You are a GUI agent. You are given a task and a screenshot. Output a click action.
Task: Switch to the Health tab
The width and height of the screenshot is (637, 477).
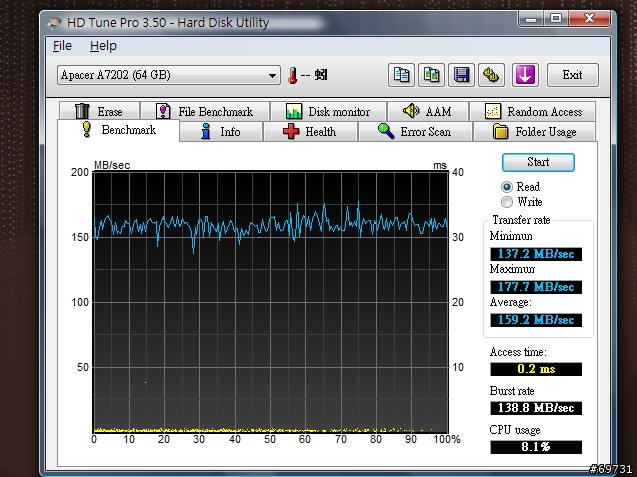(310, 132)
